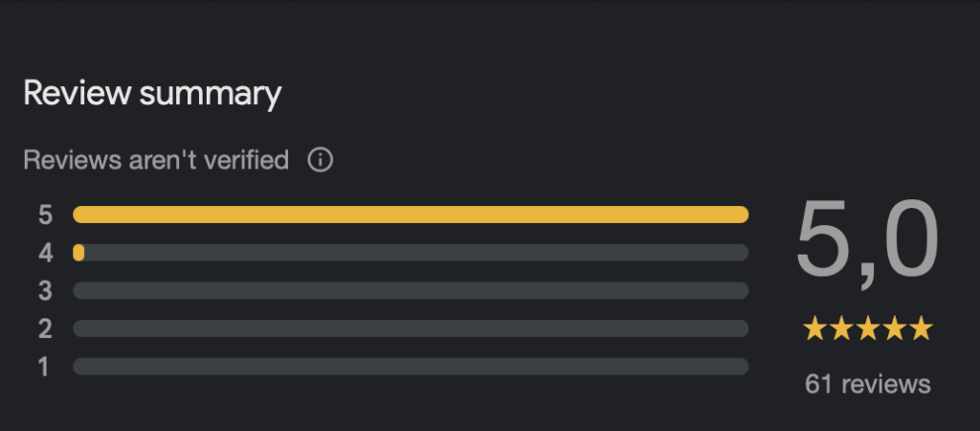Screen dimensions: 980x431
Task: Click the "2" rating row label
Action: [45, 329]
